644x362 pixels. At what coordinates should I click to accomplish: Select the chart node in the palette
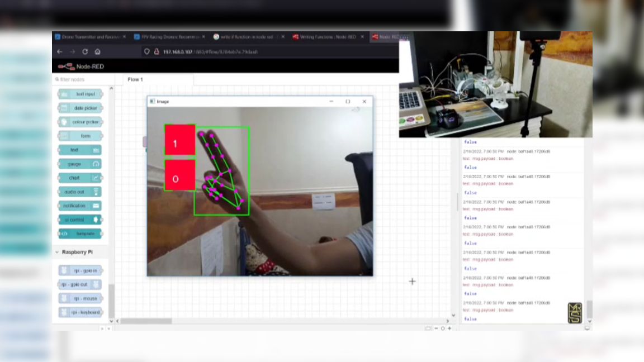coord(79,178)
